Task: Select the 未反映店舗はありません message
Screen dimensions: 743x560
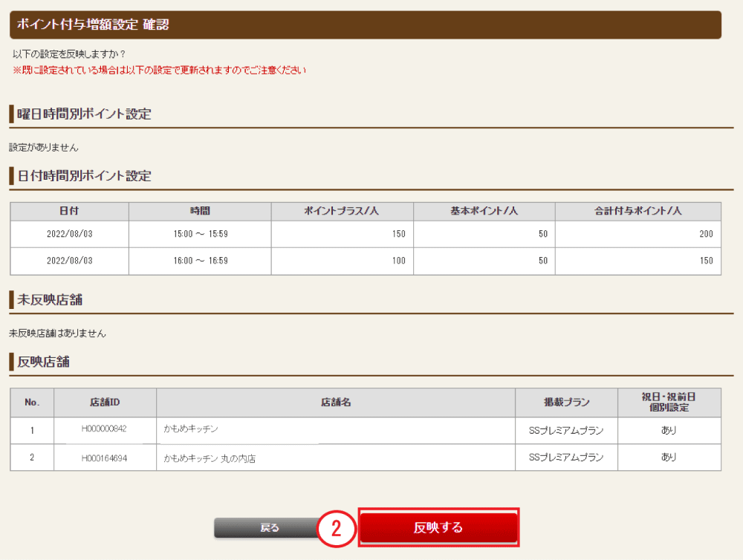Action: click(57, 333)
